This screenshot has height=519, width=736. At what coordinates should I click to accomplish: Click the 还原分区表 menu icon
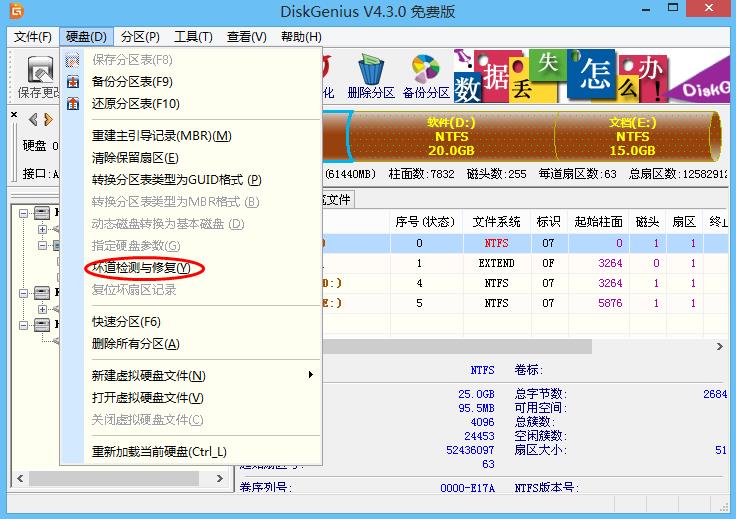pos(73,103)
